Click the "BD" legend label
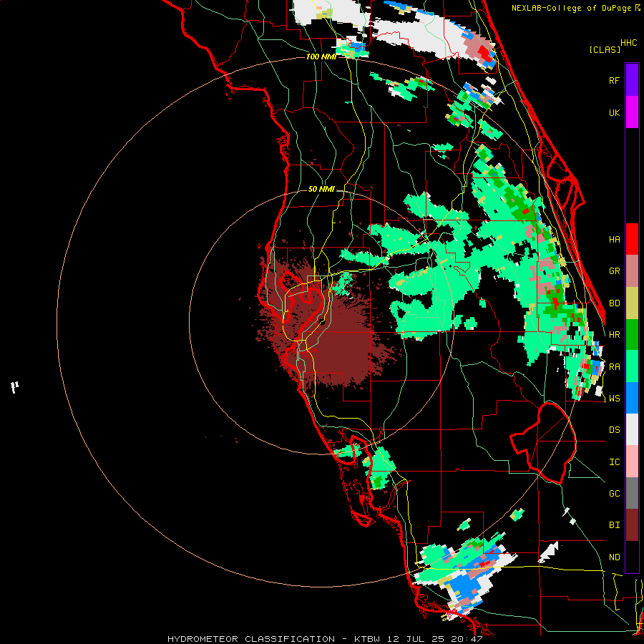Screen dimensions: 644x644 [614, 303]
